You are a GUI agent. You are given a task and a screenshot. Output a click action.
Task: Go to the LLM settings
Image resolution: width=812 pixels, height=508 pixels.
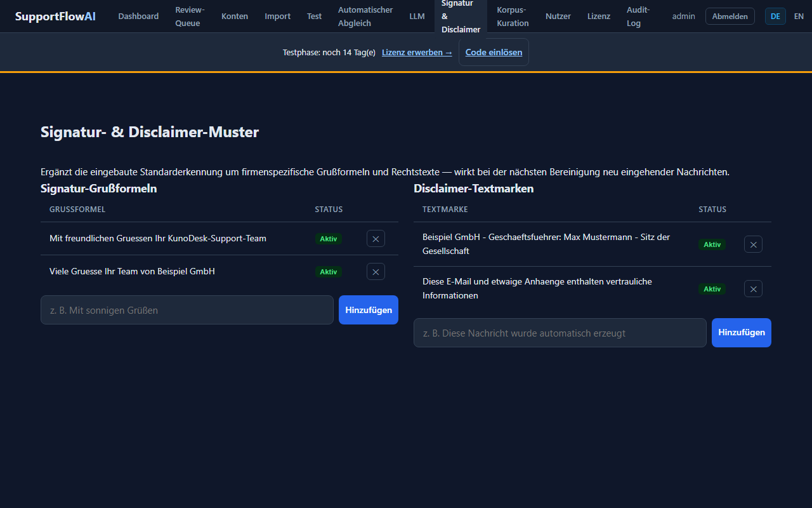click(417, 17)
